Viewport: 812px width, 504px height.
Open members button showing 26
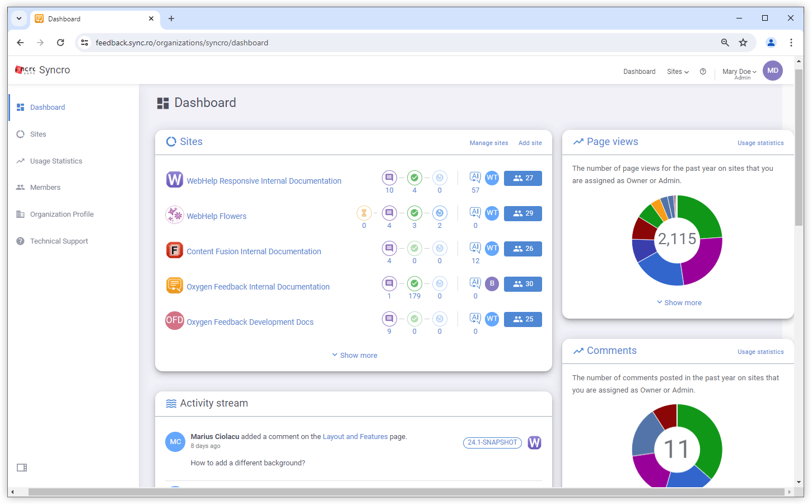pyautogui.click(x=523, y=249)
